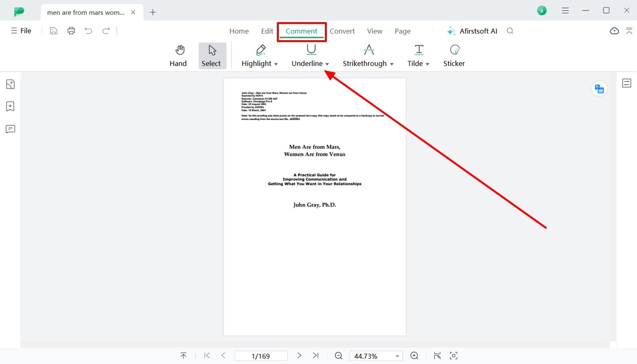Expand Tilde options dropdown arrow
This screenshot has height=364, width=637.
tap(427, 64)
